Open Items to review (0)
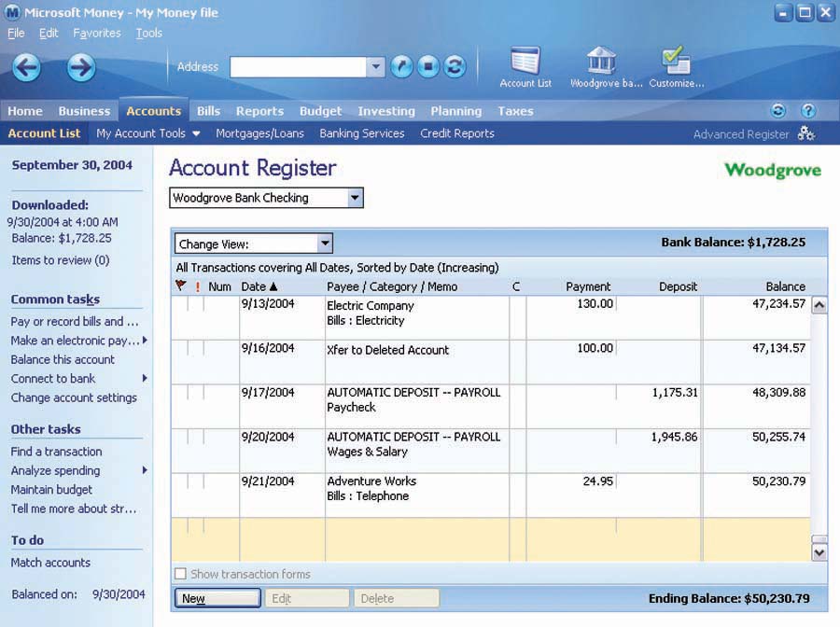This screenshot has width=840, height=627. click(61, 260)
